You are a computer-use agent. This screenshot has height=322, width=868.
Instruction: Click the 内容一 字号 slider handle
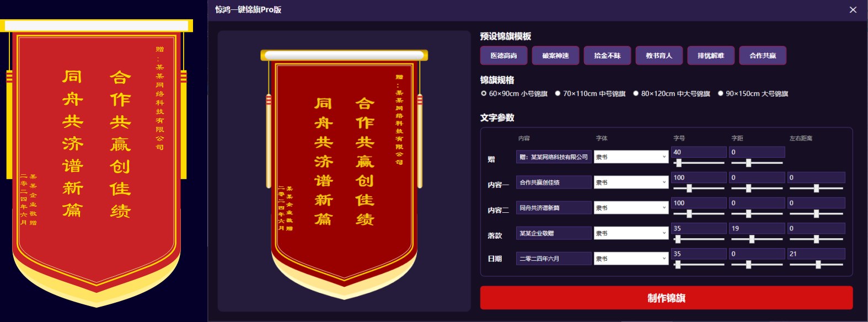coord(689,189)
